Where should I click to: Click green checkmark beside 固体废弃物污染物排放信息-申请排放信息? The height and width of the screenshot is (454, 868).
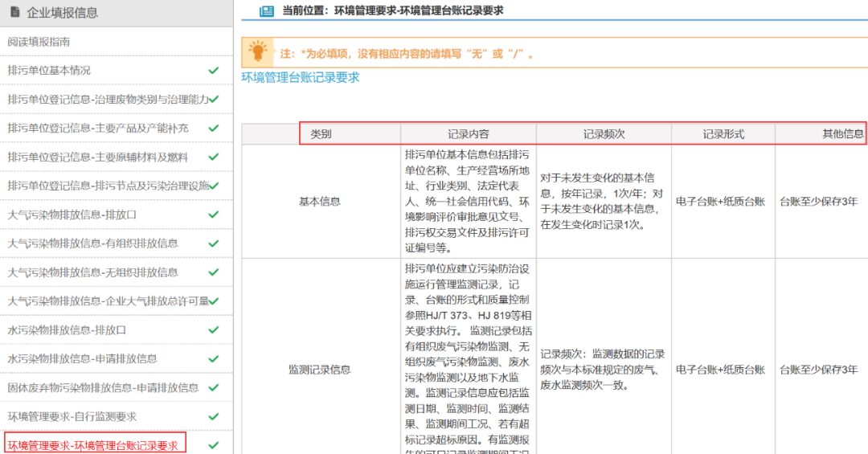(213, 388)
